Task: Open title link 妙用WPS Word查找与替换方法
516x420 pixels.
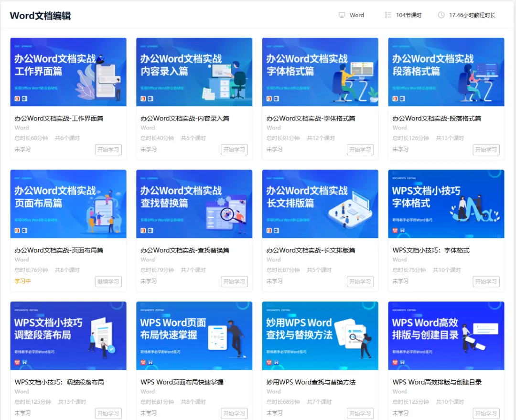Action: pyautogui.click(x=311, y=382)
